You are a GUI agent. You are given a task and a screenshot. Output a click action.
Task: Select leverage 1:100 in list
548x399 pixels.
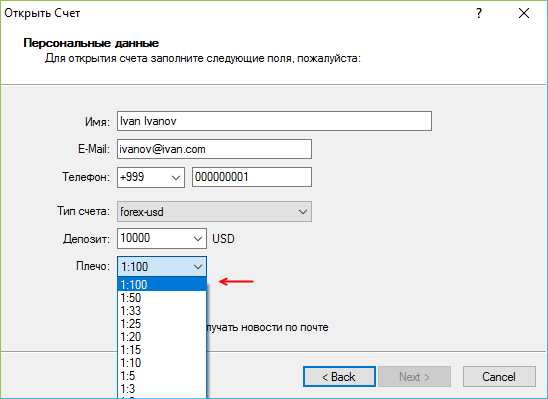pos(162,285)
